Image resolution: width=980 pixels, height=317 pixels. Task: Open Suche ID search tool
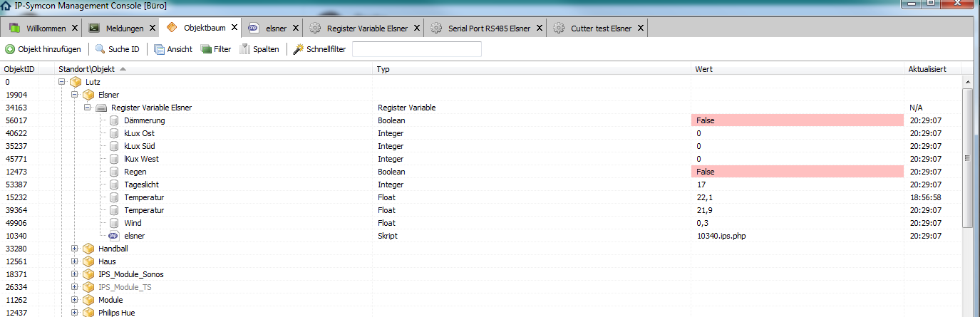(x=100, y=49)
